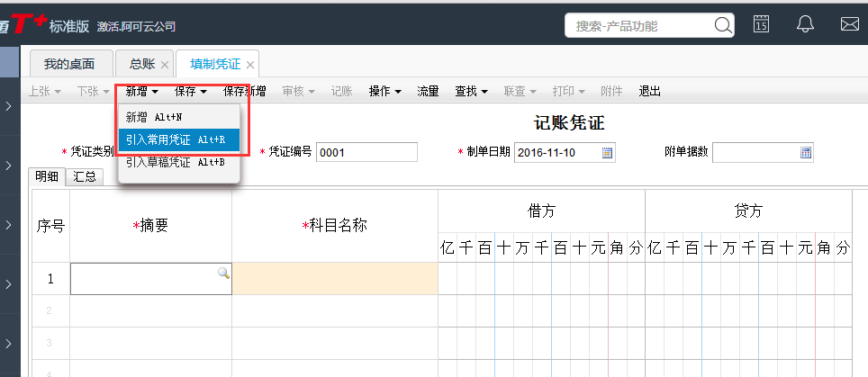The image size is (868, 377).
Task: Click the date picker icon for 制单日期
Action: 608,152
